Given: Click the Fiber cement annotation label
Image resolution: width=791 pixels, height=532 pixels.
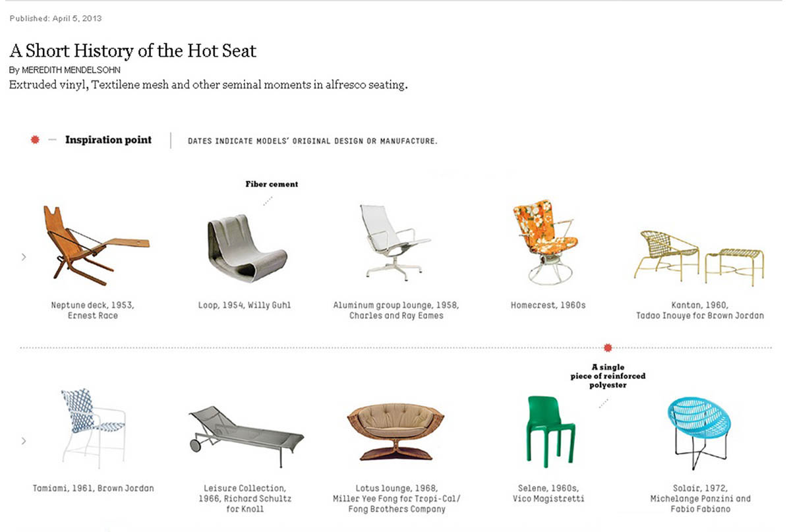Looking at the screenshot, I should pyautogui.click(x=272, y=184).
